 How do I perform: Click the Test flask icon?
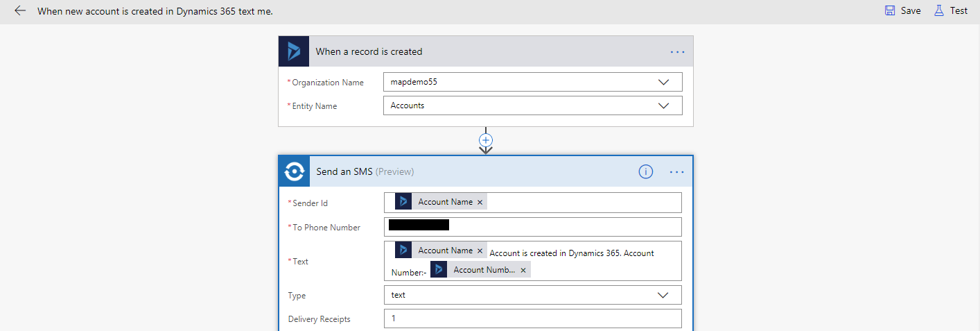[x=939, y=10]
